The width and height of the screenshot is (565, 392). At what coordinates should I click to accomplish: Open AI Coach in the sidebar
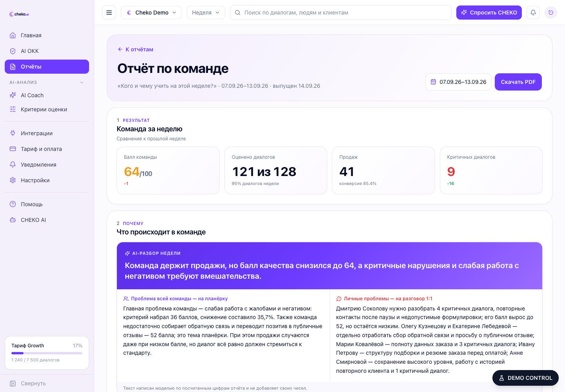coord(47,95)
